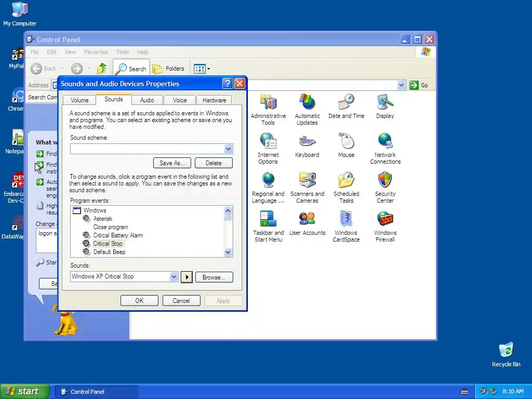The height and width of the screenshot is (399, 532).
Task: Open the Tools menu
Action: 123,52
